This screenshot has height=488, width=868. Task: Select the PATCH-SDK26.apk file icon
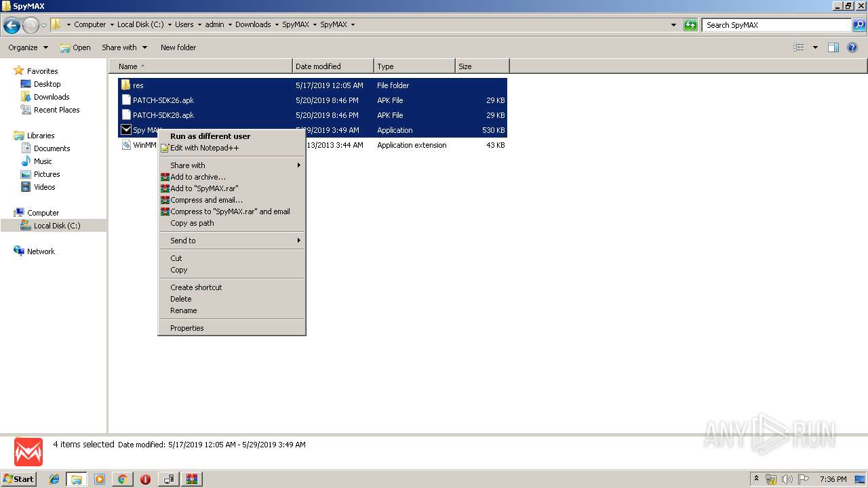pos(125,100)
